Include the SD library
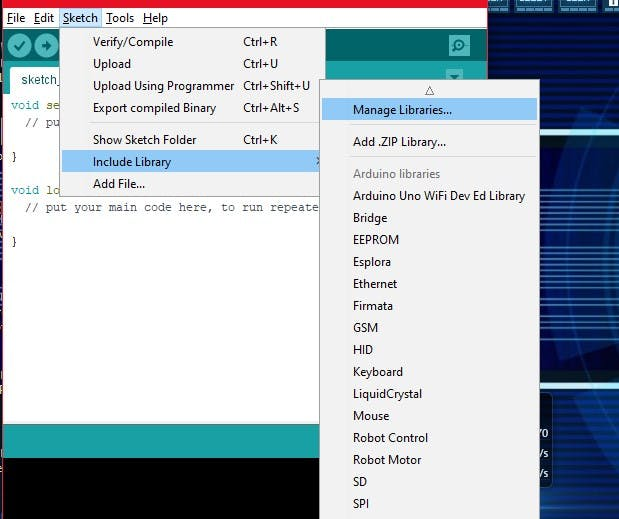The width and height of the screenshot is (619, 519). click(x=430, y=482)
